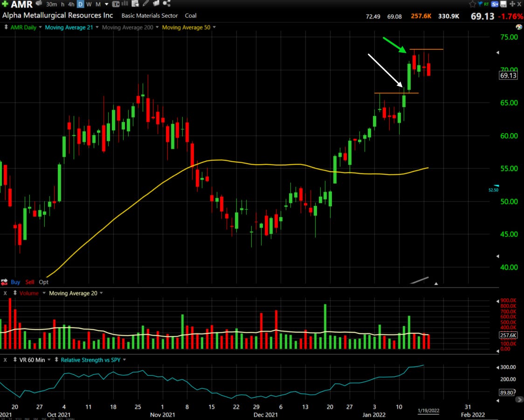The height and width of the screenshot is (420, 524).
Task: Click the 257.6K volume axis label
Action: pos(508,335)
